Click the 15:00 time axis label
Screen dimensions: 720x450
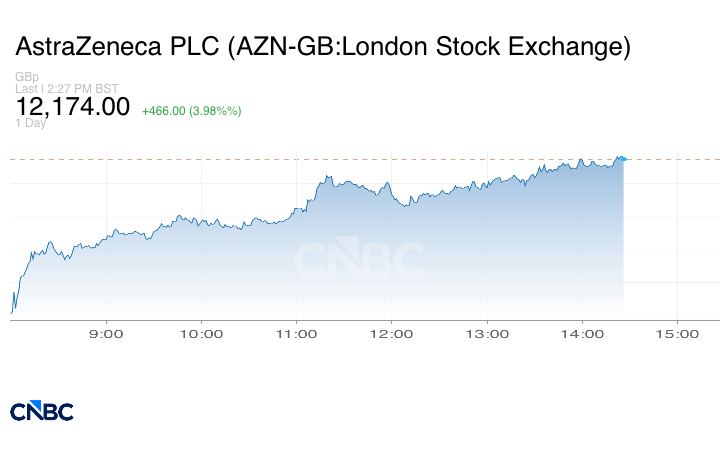click(677, 334)
